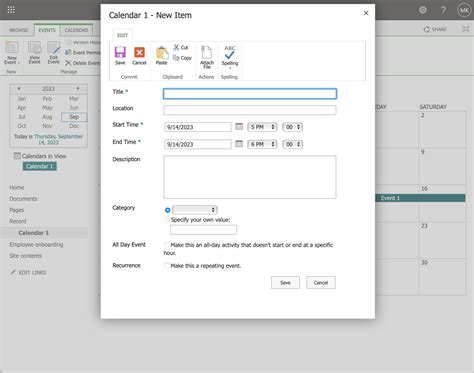The height and width of the screenshot is (373, 474).
Task: Open the Site contents link
Action: 26,256
